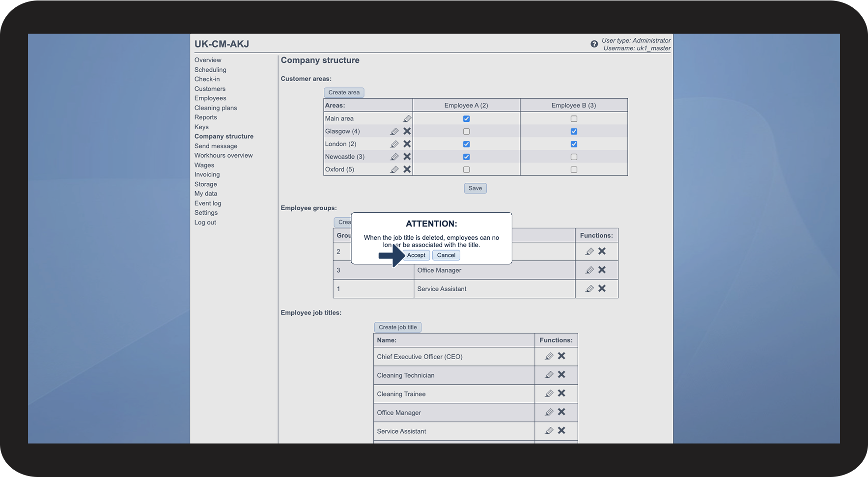The image size is (868, 477).
Task: Click the Newcastle (3) area name
Action: (345, 157)
